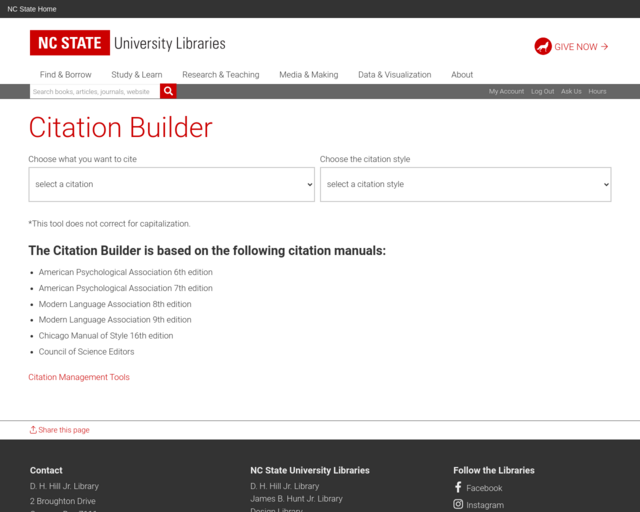Open the Find & Borrow menu
This screenshot has width=640, height=512.
66,75
